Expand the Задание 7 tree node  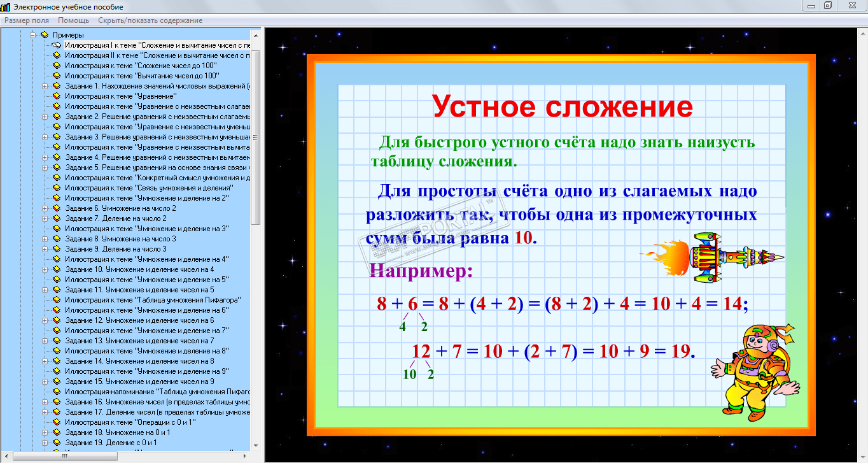coord(45,218)
